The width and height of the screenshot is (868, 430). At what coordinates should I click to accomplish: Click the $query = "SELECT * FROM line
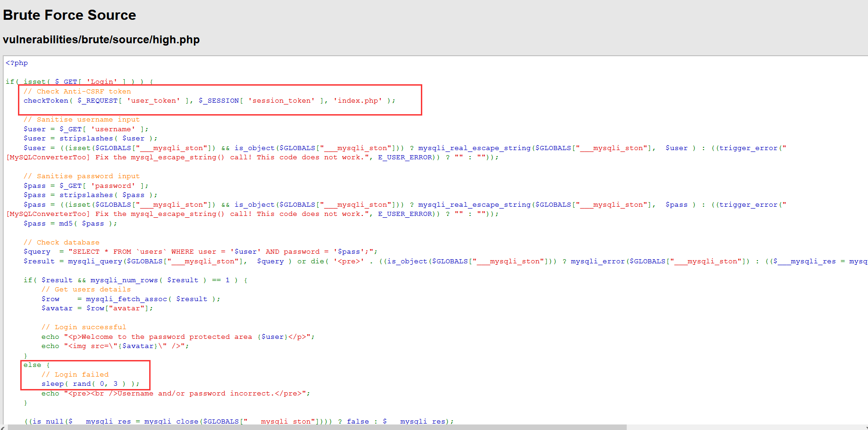pyautogui.click(x=200, y=252)
